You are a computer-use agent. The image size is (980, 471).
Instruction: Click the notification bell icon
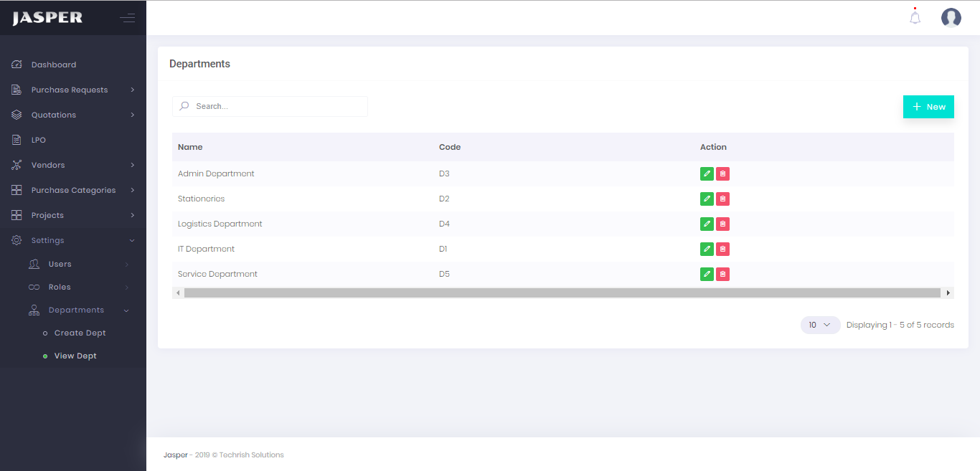[915, 18]
